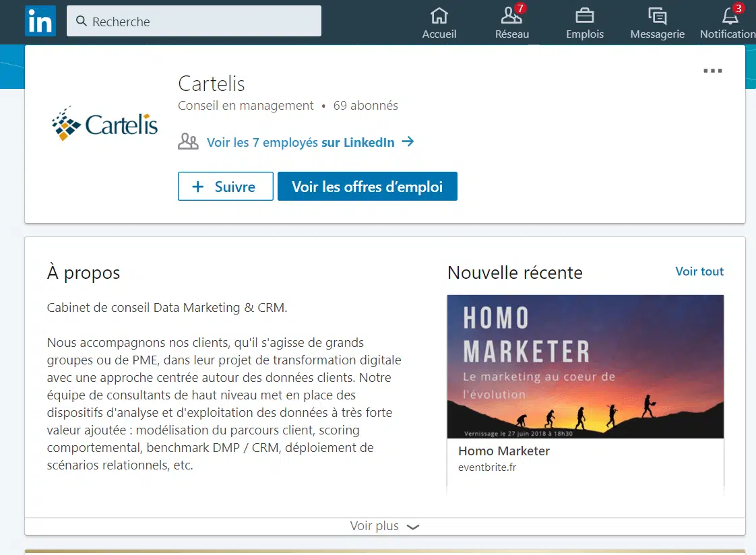Open the Emplois briefcase icon
The image size is (756, 555).
point(584,15)
